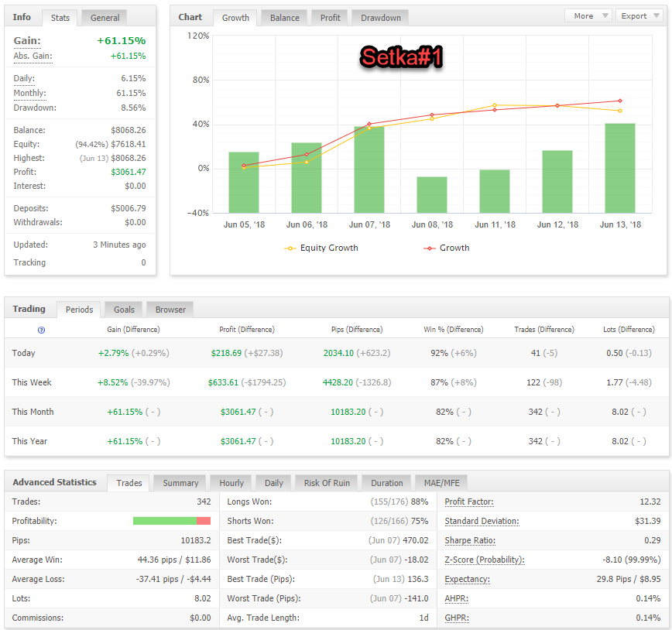Image resolution: width=672 pixels, height=630 pixels.
Task: View the Hourly statistics tab
Action: pyautogui.click(x=231, y=483)
